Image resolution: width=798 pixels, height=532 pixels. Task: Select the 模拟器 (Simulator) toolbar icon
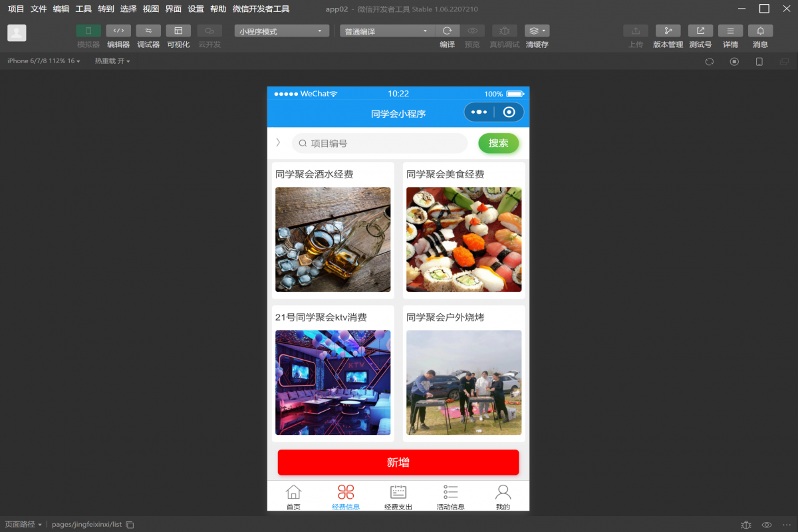[88, 31]
